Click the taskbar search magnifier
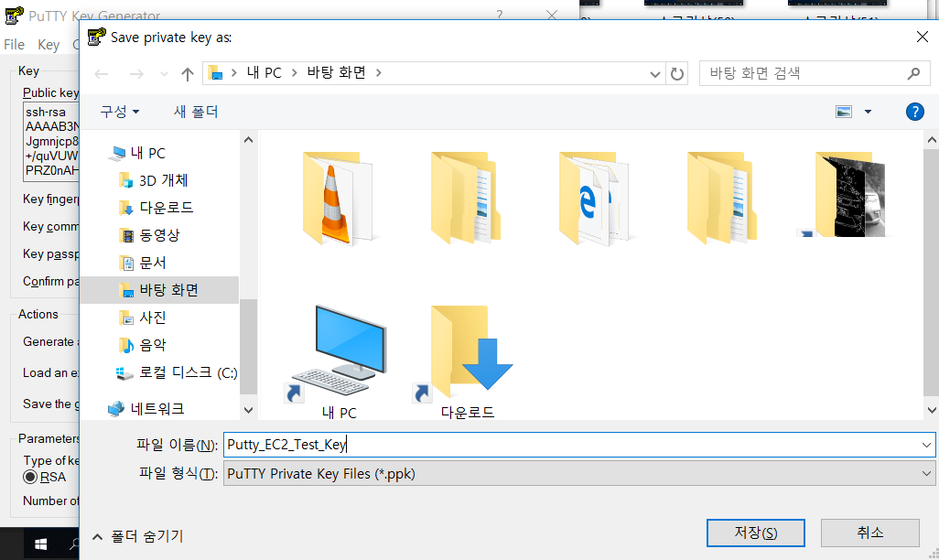Viewport: 939px width, 560px height. 73,544
